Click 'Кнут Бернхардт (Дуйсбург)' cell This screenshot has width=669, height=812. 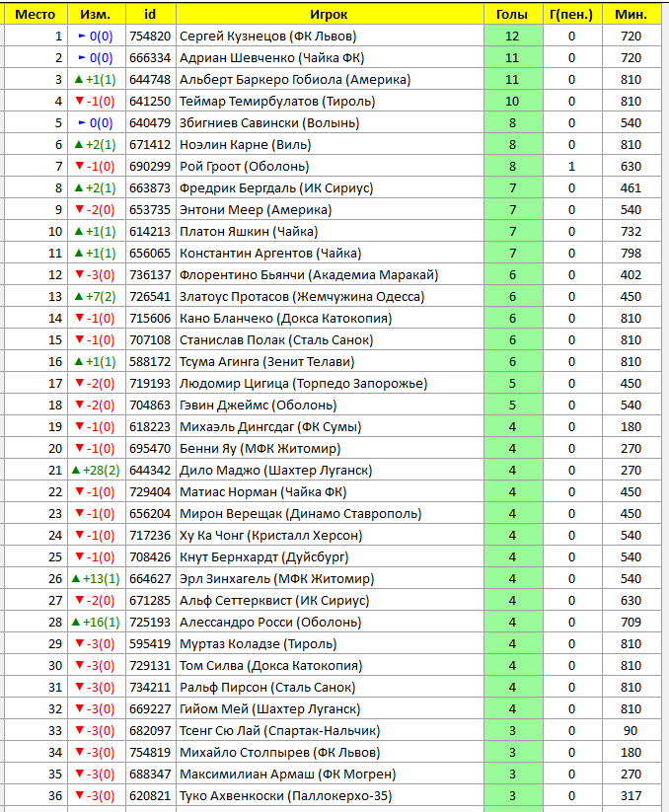pyautogui.click(x=330, y=557)
